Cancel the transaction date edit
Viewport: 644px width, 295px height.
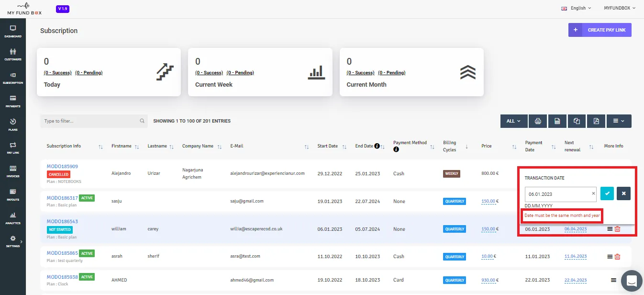tap(623, 193)
